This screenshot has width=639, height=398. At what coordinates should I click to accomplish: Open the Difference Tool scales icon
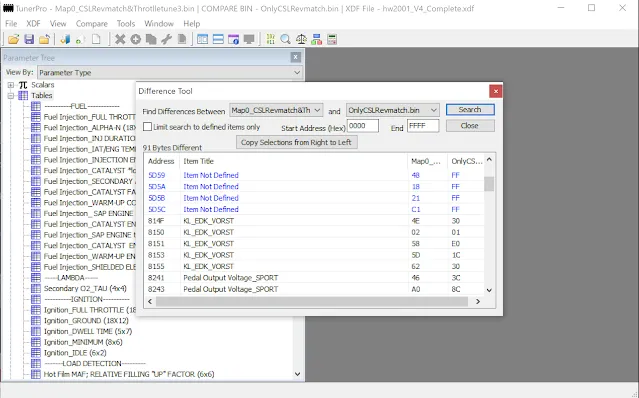click(x=301, y=39)
